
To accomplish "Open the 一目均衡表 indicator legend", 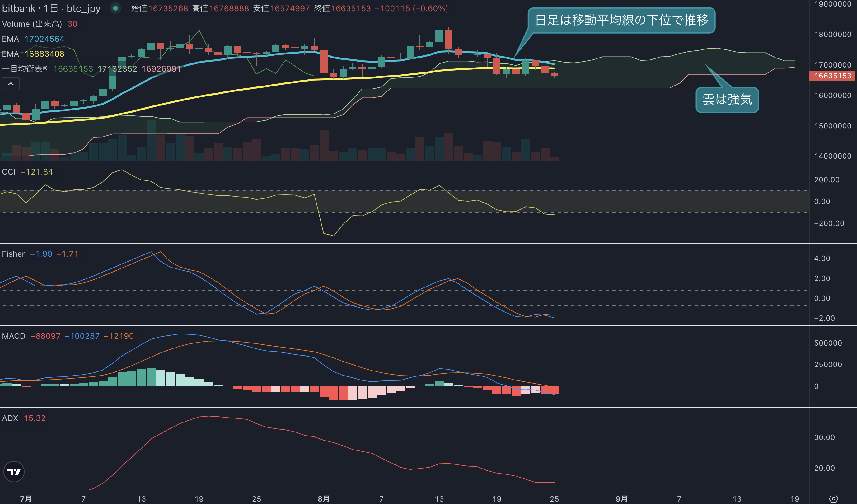I will pos(25,69).
